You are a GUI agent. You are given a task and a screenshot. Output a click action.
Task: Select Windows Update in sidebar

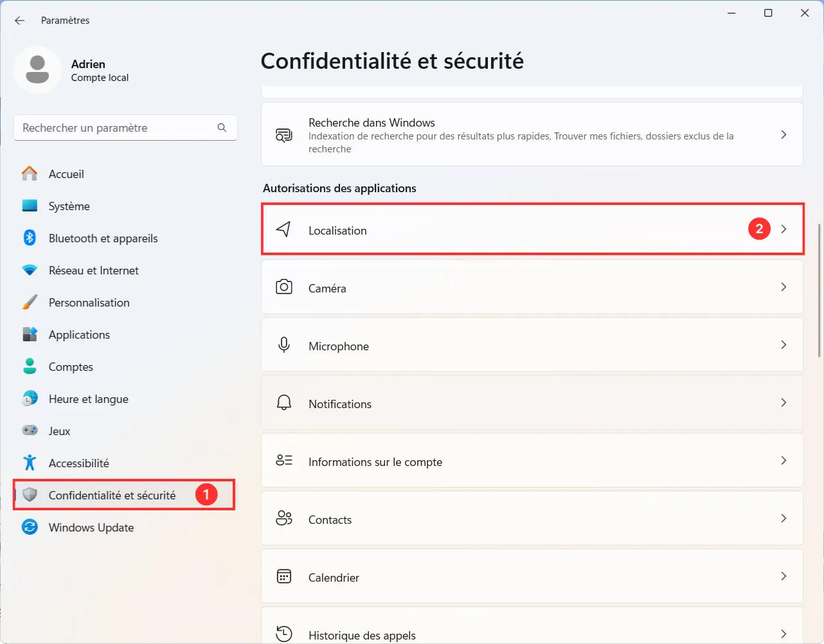click(91, 528)
